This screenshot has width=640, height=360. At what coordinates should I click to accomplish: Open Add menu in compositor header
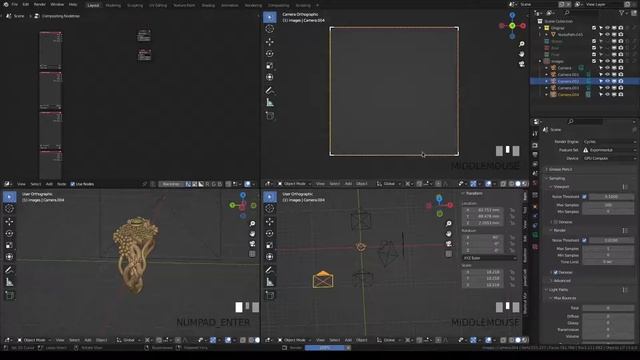point(49,184)
